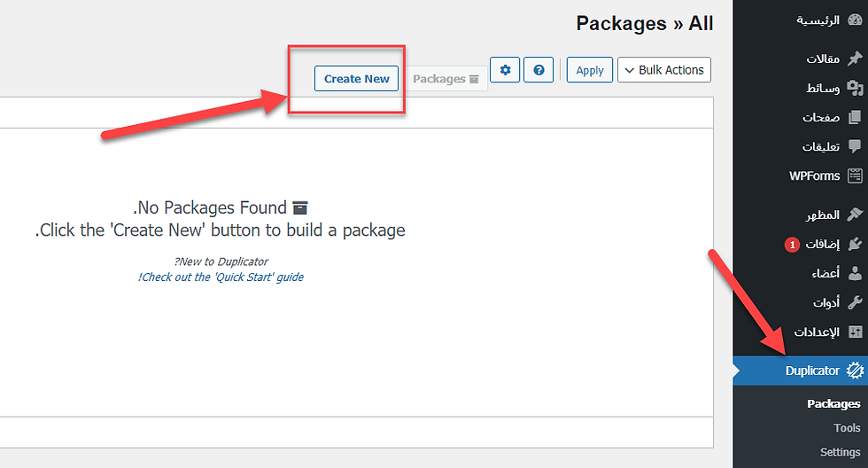Click the tools wrench icon
The width and height of the screenshot is (868, 468).
855,302
